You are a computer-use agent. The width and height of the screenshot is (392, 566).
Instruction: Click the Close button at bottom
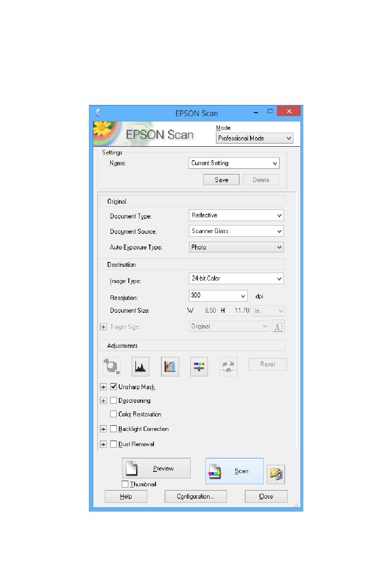coord(266,496)
